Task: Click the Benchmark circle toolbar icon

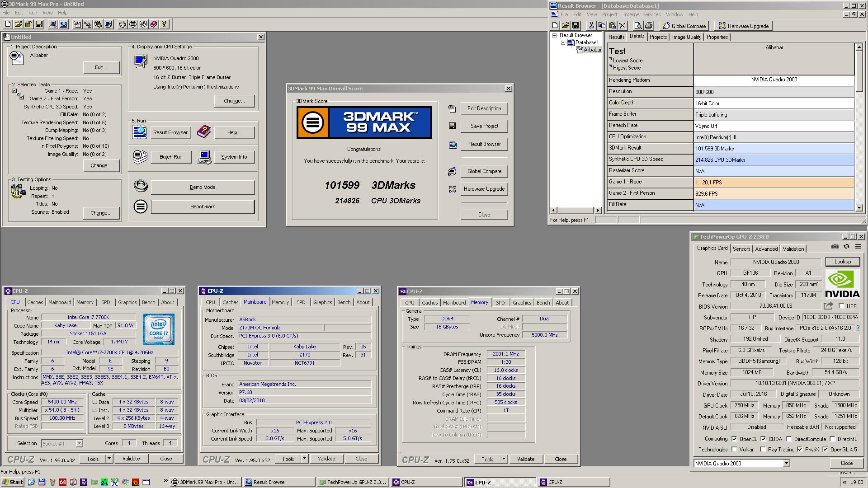Action: [133, 24]
